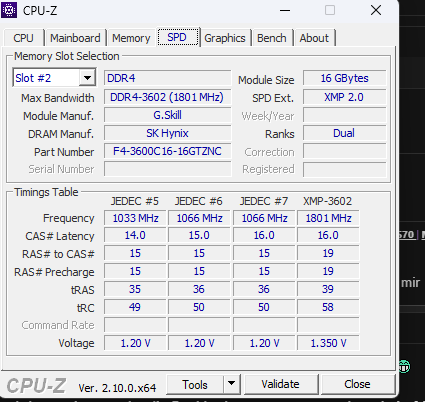This screenshot has height=402, width=425.
Task: Click the JEDEC #5 1.20 V voltage cell
Action: [x=135, y=343]
